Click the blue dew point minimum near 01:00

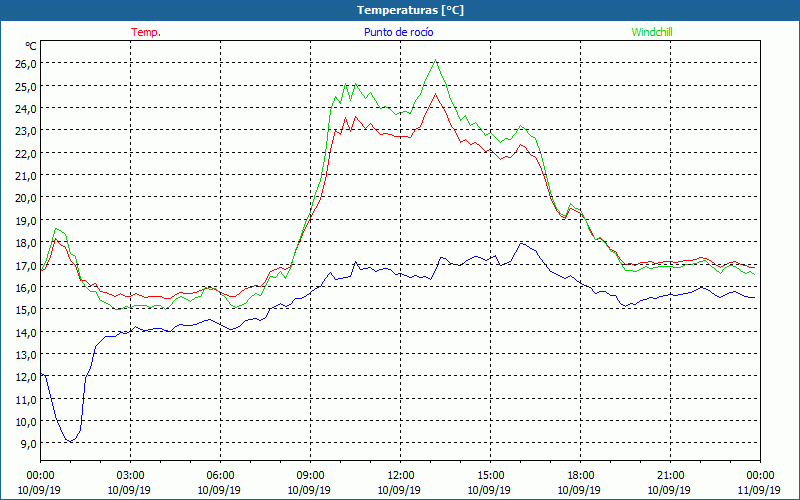point(70,441)
